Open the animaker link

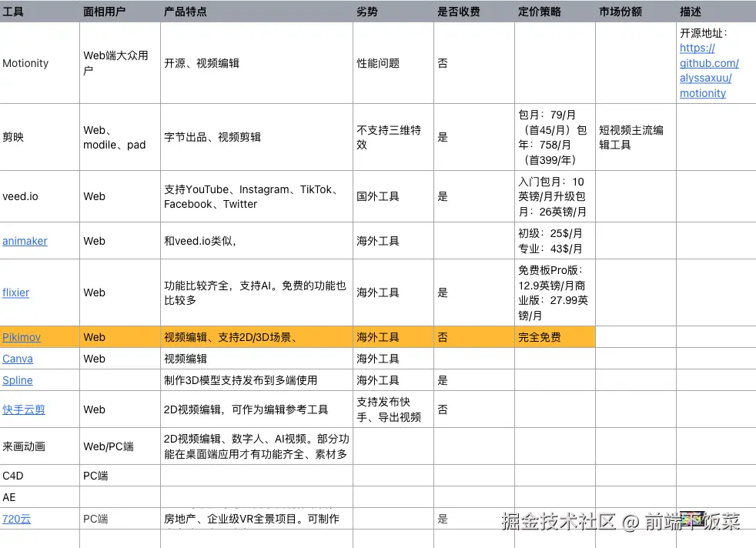pos(25,241)
